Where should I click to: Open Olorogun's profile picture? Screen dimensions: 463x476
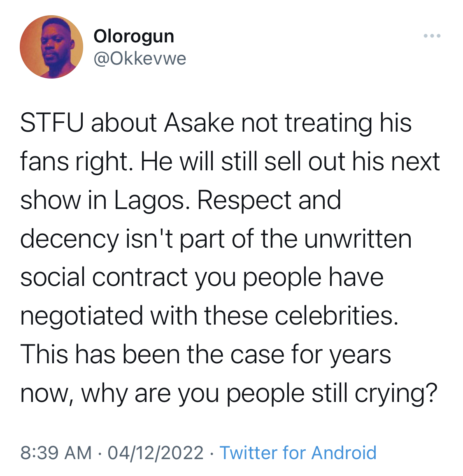[51, 47]
